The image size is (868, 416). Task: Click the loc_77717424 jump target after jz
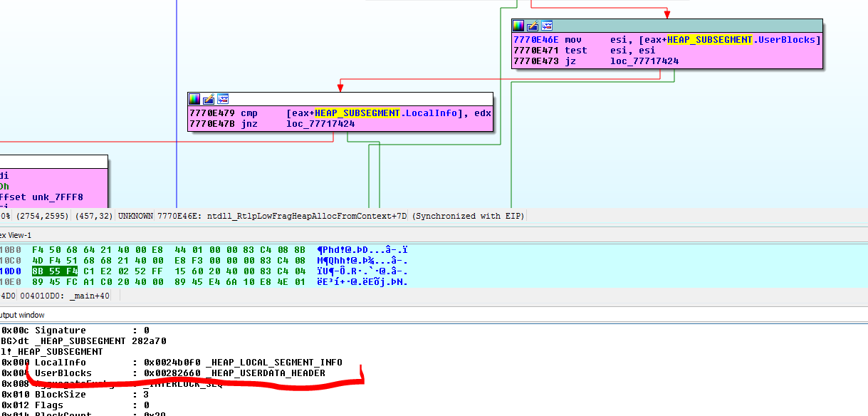tap(644, 61)
